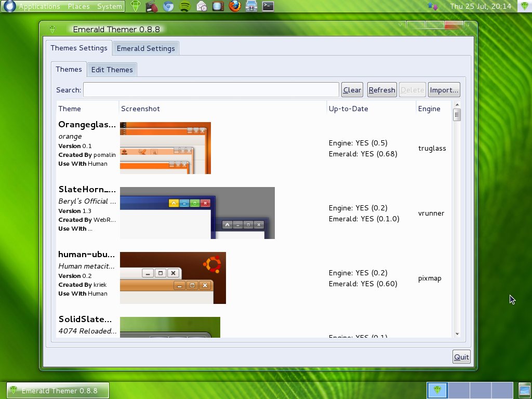Open the Places menu
Viewport: 532px width, 399px height.
79,6
